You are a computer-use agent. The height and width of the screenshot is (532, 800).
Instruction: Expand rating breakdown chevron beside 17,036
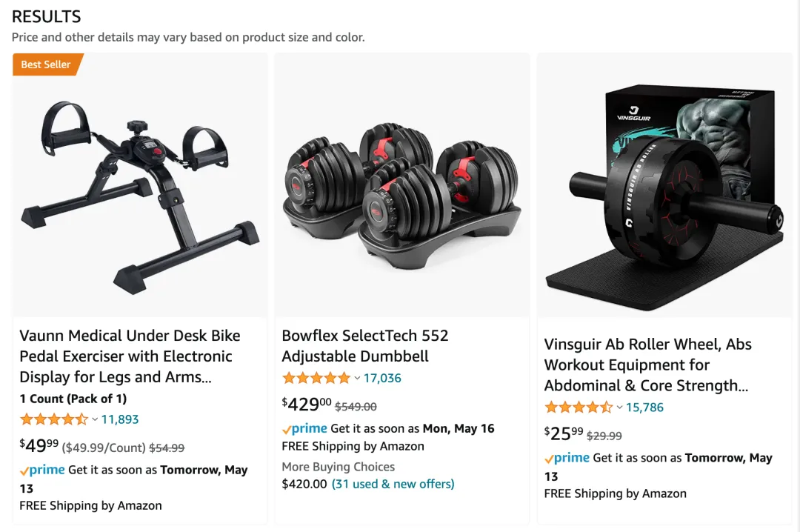(357, 379)
